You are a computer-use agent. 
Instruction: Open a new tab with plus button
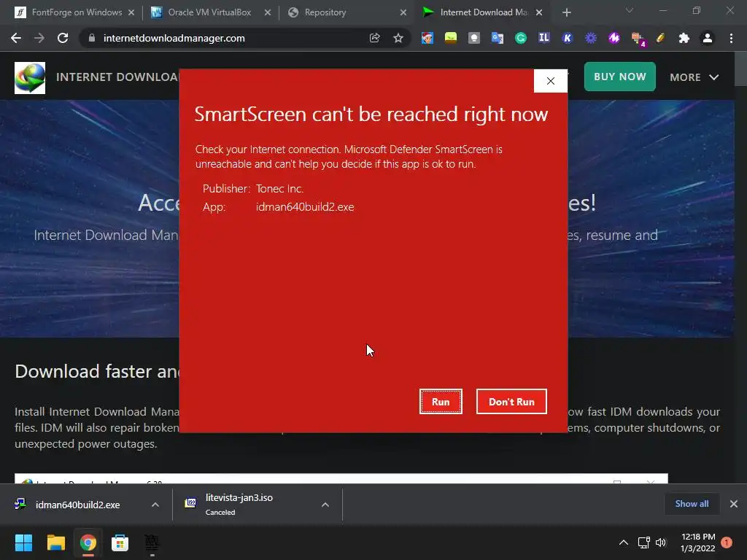(x=566, y=13)
